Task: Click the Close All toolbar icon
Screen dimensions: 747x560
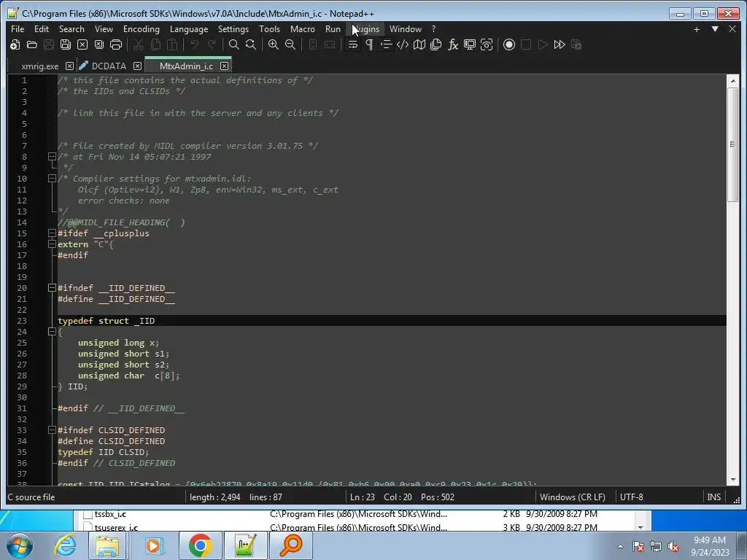Action: click(99, 44)
